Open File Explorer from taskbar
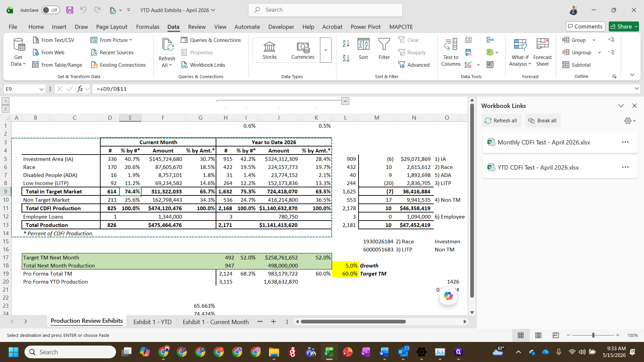 (274, 352)
